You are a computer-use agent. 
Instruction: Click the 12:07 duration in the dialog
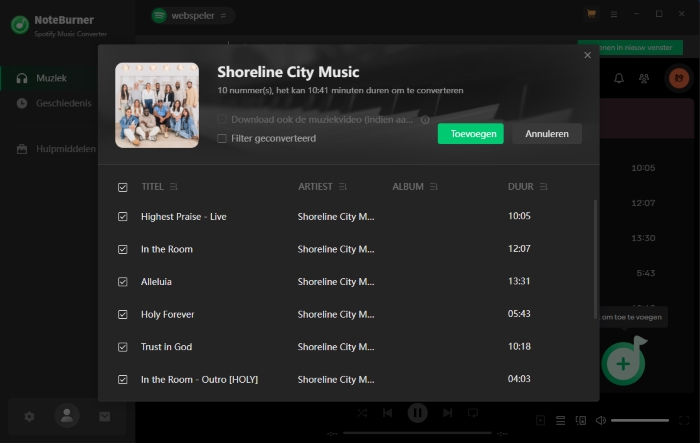(519, 248)
